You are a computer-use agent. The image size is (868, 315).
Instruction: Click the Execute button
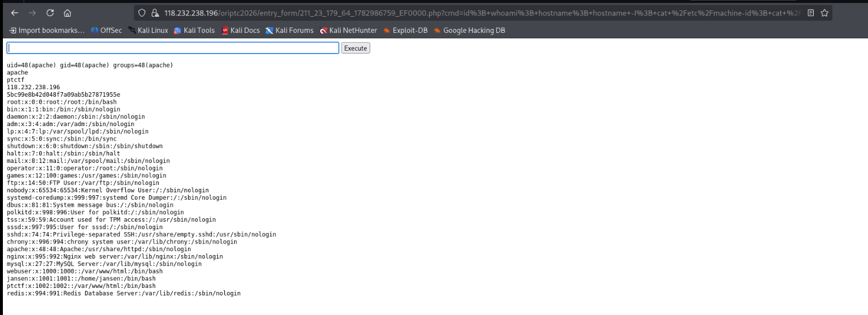pyautogui.click(x=355, y=48)
